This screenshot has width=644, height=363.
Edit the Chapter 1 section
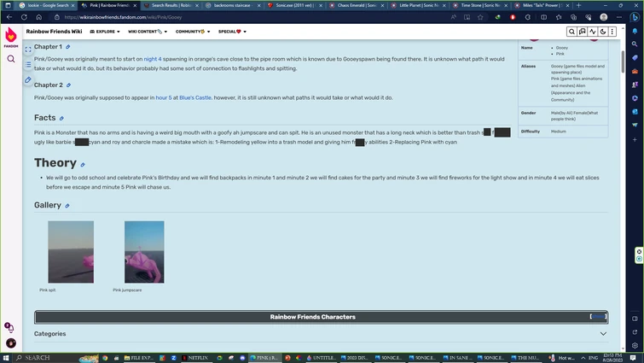click(68, 47)
